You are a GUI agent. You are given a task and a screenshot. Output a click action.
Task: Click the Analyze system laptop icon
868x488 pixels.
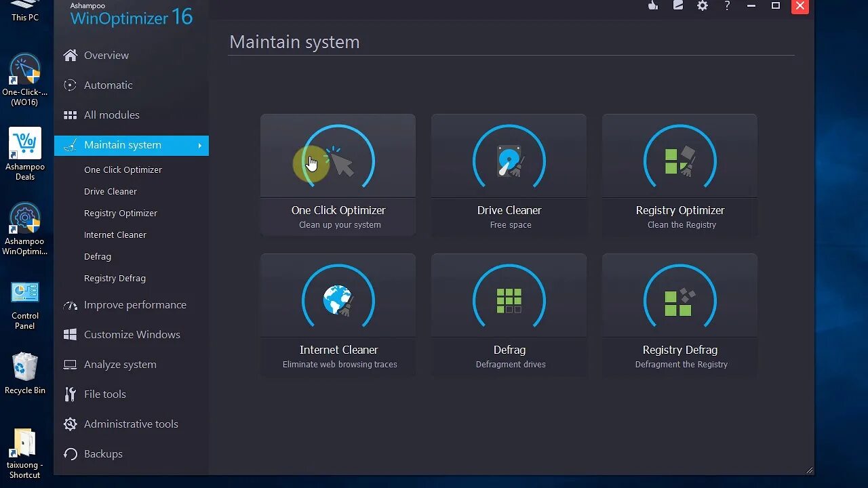[x=70, y=365]
